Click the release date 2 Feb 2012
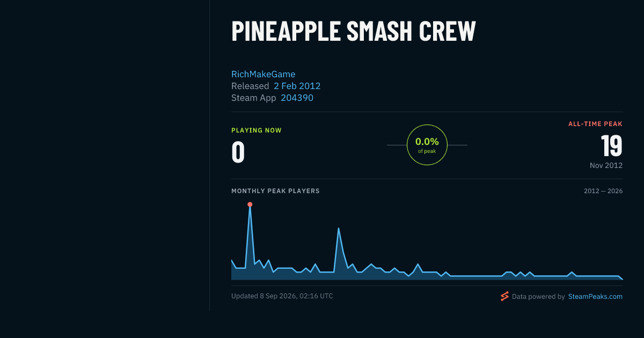This screenshot has width=644, height=338. [297, 86]
